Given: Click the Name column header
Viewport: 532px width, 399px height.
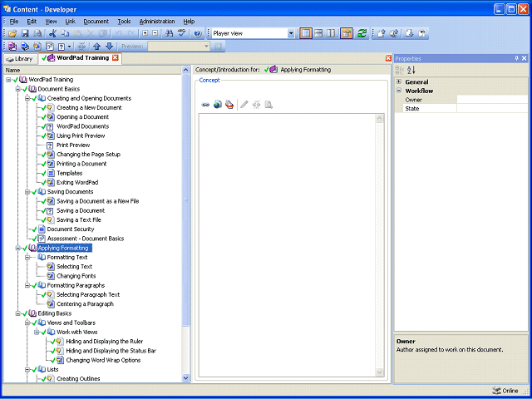Looking at the screenshot, I should tap(93, 70).
